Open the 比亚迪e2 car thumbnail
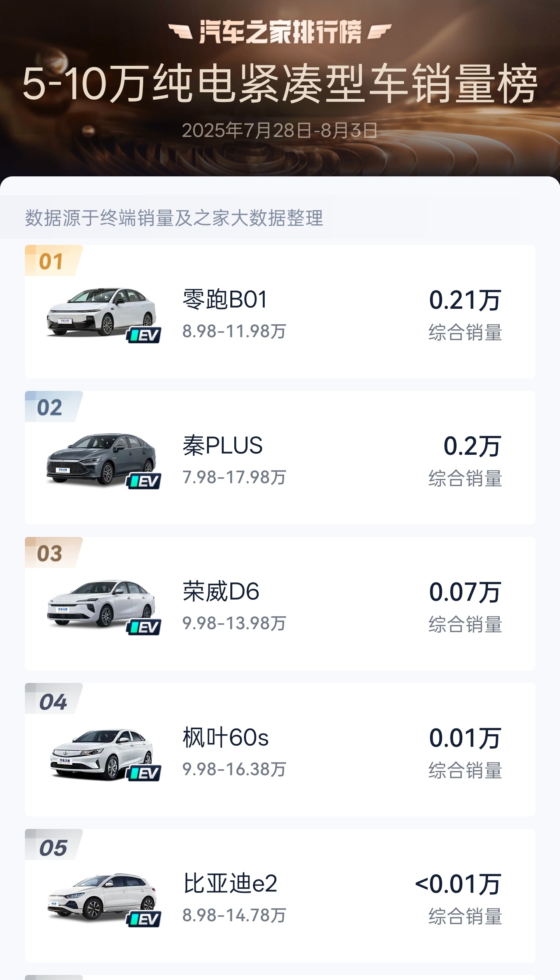This screenshot has height=980, width=560. point(102,897)
